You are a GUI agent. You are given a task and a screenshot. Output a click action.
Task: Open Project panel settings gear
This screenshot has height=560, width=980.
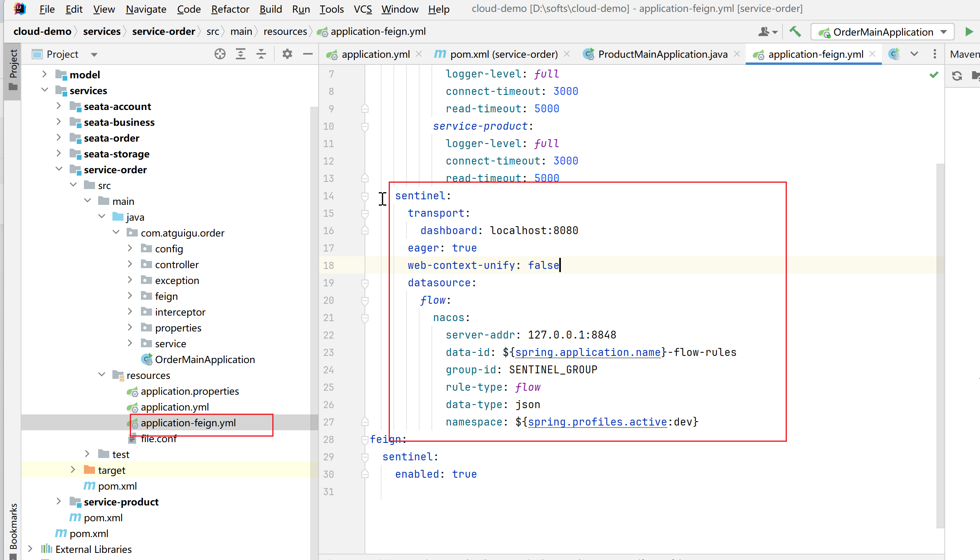pos(287,54)
